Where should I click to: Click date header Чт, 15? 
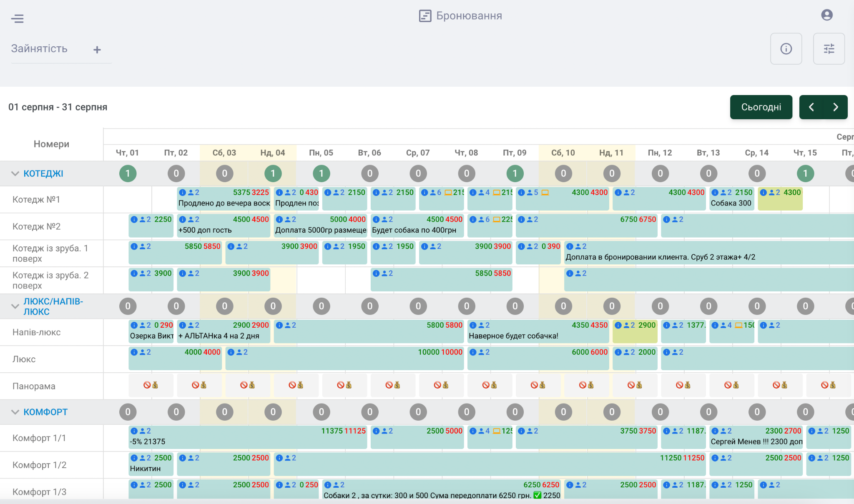pyautogui.click(x=805, y=153)
